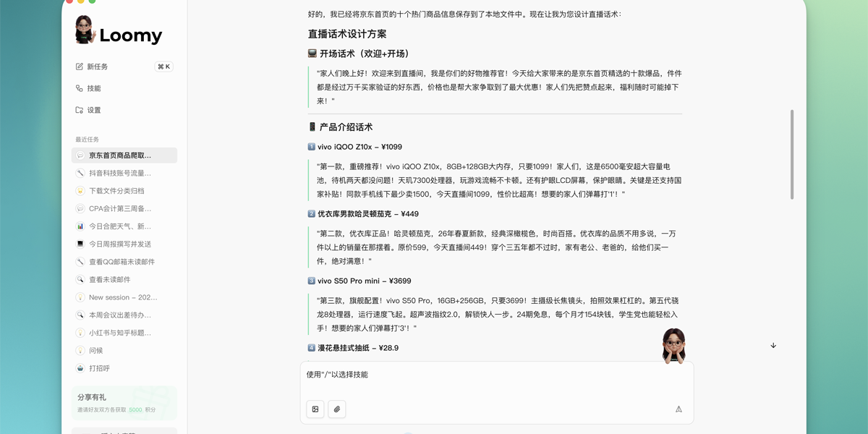Click item title 漫花悬挂式抽纸 – ¥28.9
This screenshot has width=868, height=434.
pos(358,348)
